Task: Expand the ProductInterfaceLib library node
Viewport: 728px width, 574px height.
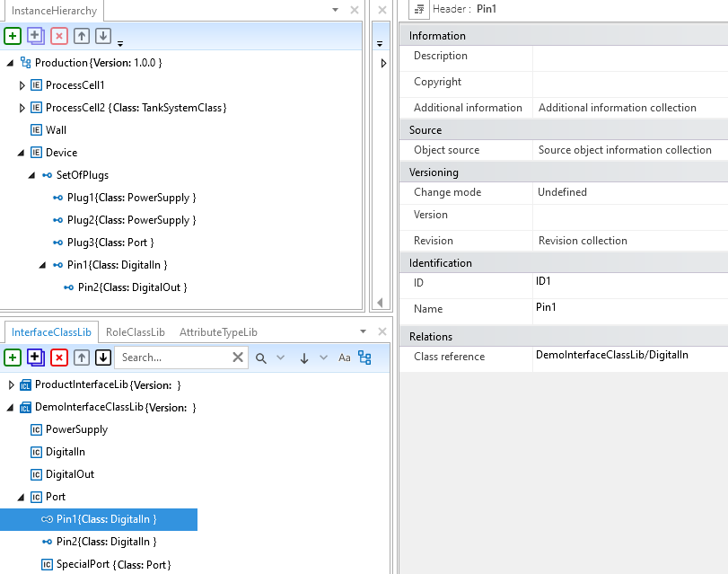Action: point(12,385)
